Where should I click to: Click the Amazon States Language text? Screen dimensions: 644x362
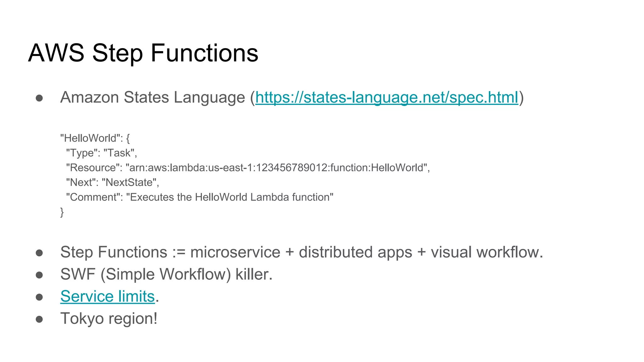(153, 97)
